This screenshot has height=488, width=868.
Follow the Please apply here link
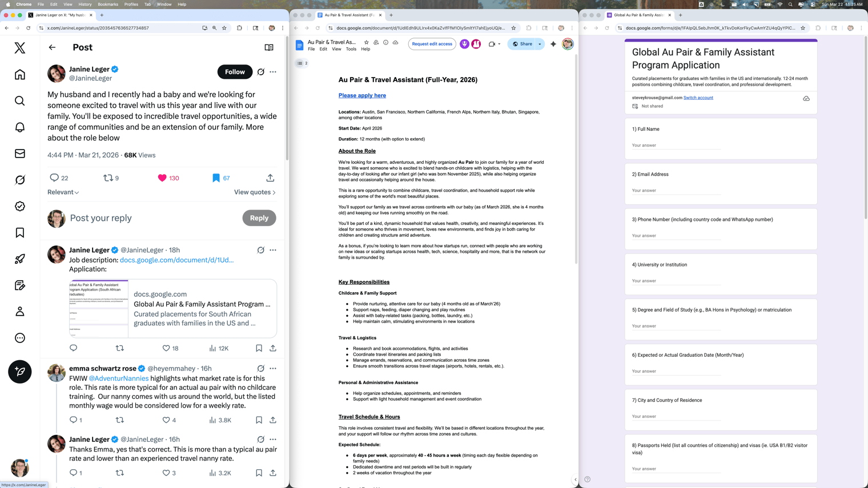(362, 95)
